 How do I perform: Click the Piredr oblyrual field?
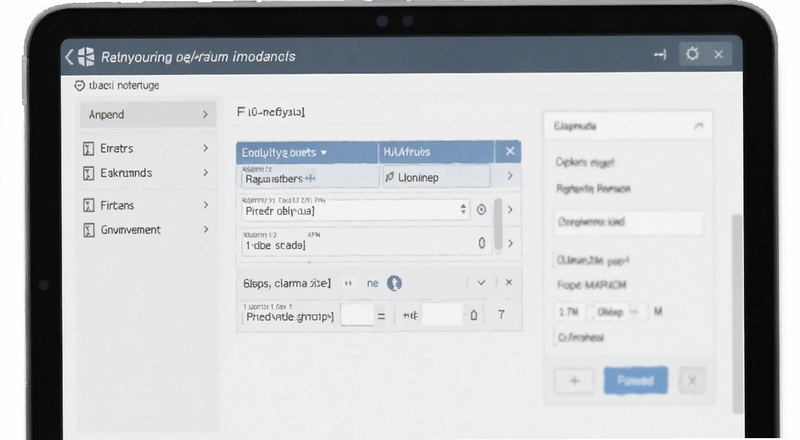click(x=355, y=210)
